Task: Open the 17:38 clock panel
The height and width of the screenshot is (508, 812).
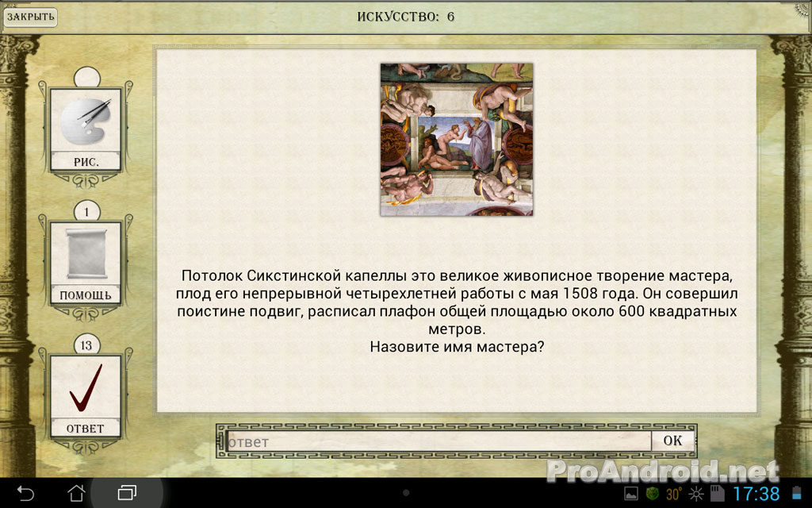Action: 756,494
